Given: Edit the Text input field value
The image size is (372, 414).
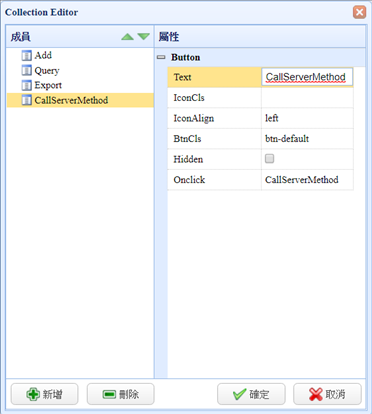Looking at the screenshot, I should (307, 77).
